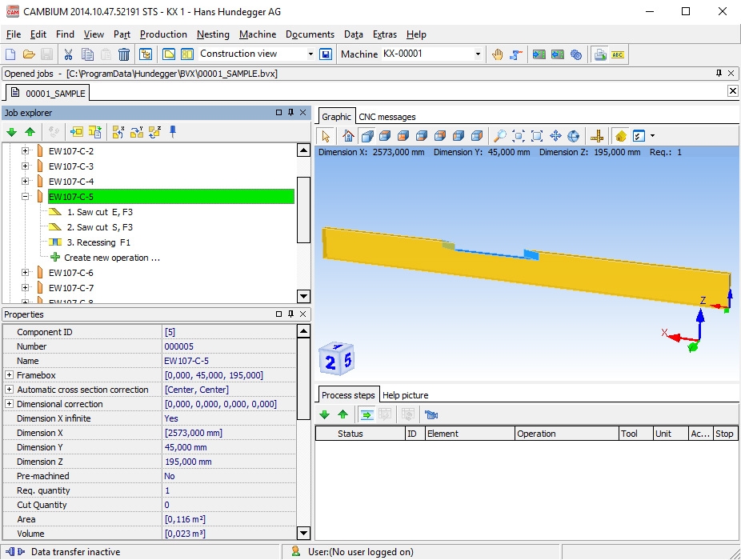Image resolution: width=741 pixels, height=560 pixels.
Task: Rotate part around Z axis icon
Action: click(155, 132)
